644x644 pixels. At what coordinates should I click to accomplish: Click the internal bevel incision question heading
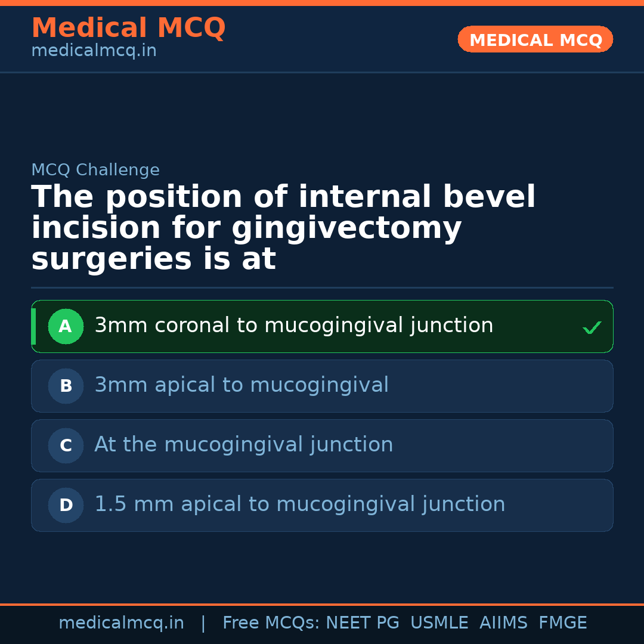click(x=283, y=228)
